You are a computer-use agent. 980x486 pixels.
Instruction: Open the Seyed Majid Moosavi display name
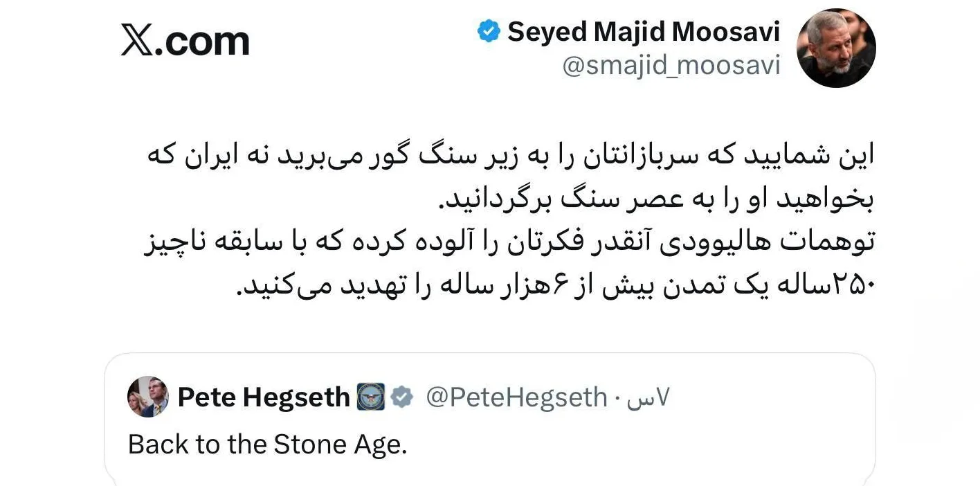tap(644, 32)
